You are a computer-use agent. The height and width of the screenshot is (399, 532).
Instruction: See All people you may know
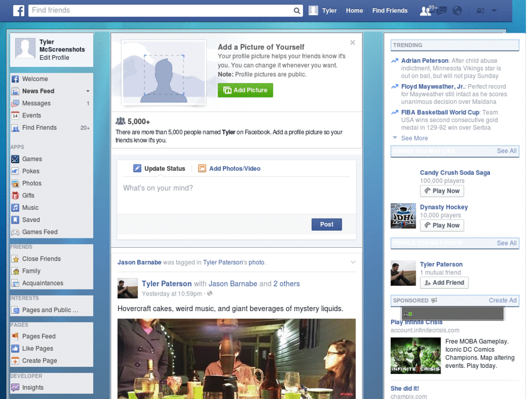pos(507,243)
